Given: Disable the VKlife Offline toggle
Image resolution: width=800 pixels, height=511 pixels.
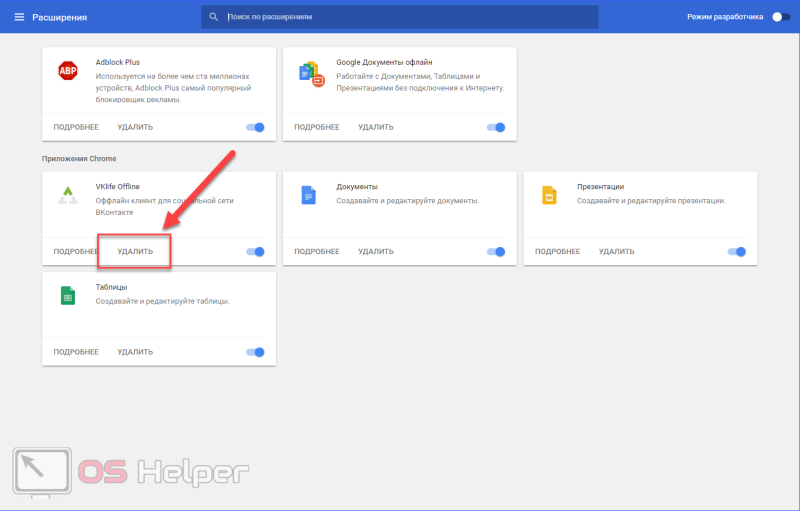Looking at the screenshot, I should click(x=255, y=251).
